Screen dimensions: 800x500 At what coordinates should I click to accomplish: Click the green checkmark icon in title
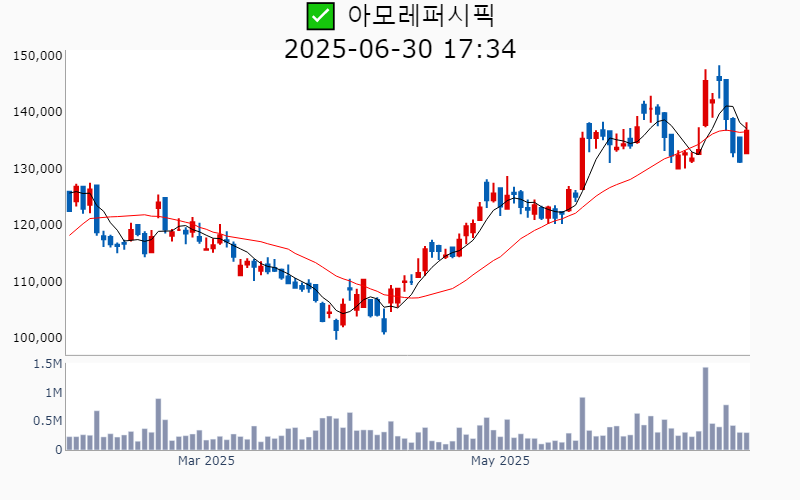click(x=320, y=16)
